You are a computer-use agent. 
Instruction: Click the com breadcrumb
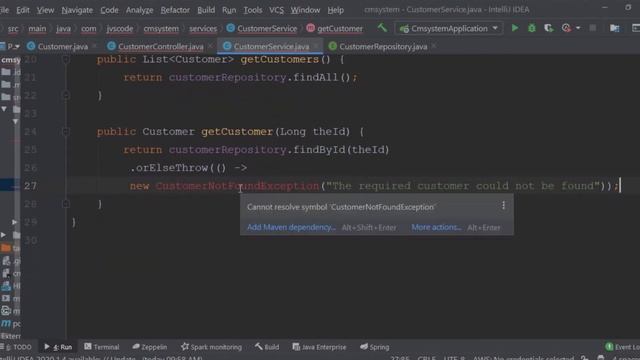pos(89,29)
